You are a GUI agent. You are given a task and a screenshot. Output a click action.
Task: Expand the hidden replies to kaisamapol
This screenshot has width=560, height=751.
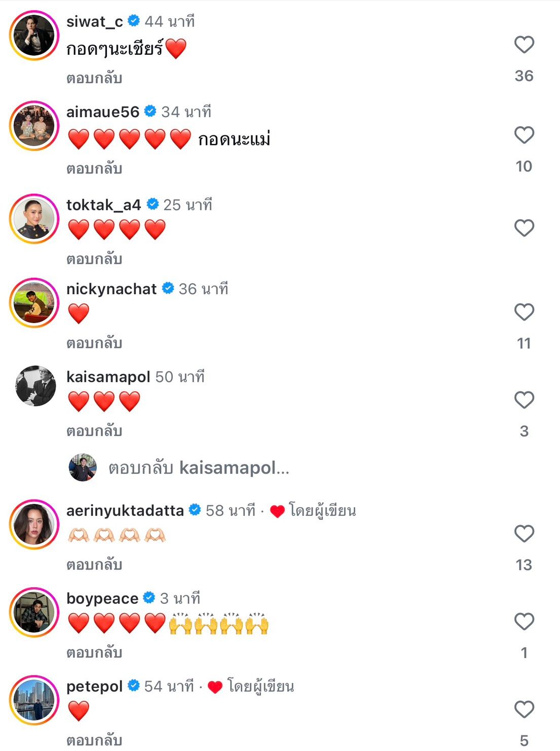(199, 468)
